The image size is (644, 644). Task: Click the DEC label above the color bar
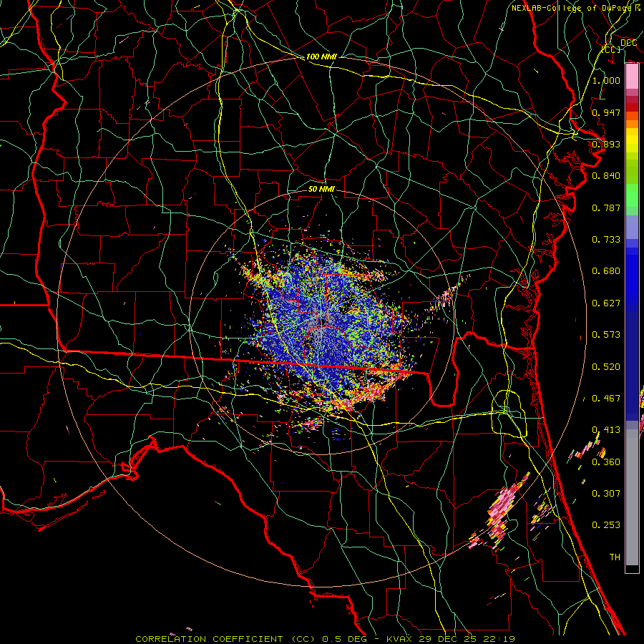pos(628,43)
